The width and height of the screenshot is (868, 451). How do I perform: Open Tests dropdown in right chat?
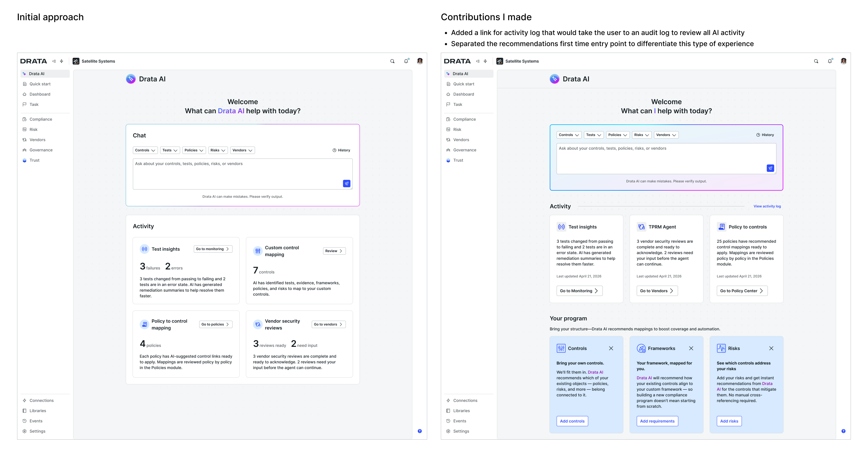point(594,135)
